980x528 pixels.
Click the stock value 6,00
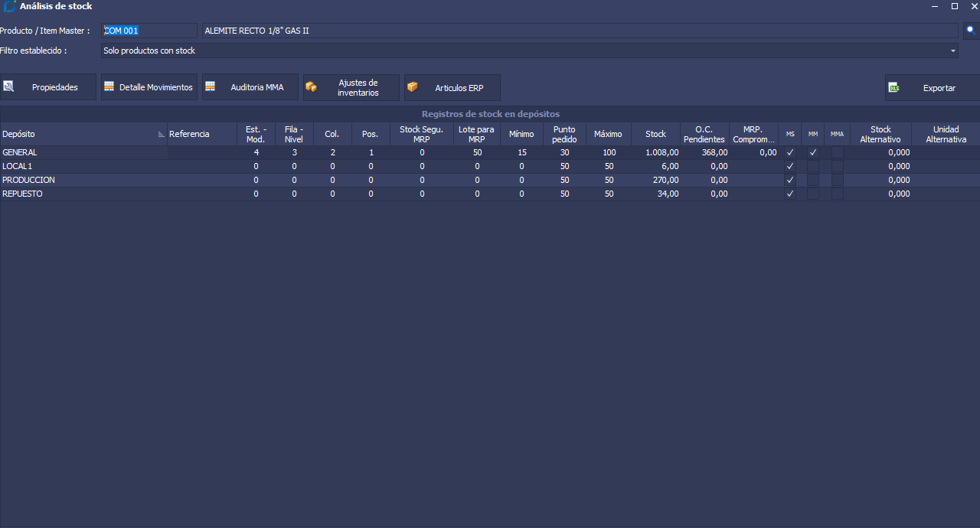coord(670,166)
